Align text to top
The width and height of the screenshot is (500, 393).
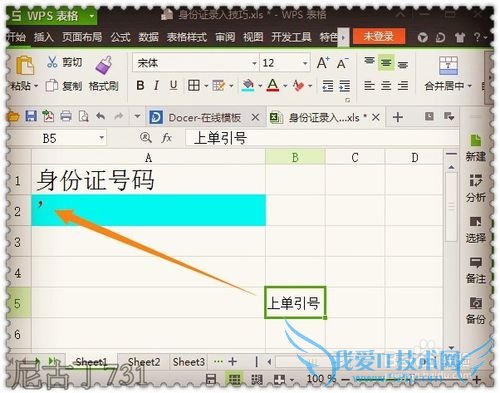pos(369,62)
